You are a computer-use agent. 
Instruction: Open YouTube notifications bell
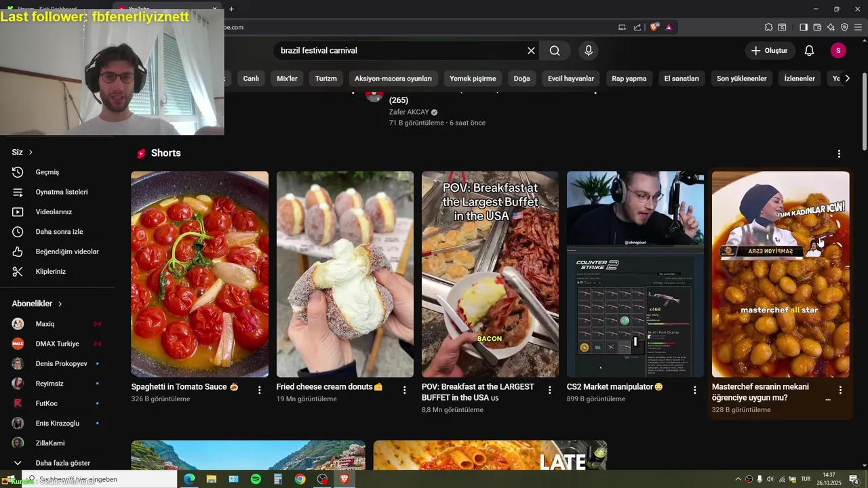click(x=809, y=51)
